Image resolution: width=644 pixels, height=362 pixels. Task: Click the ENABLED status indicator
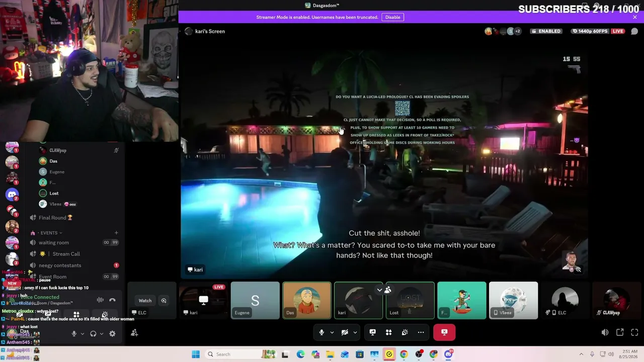pos(545,31)
